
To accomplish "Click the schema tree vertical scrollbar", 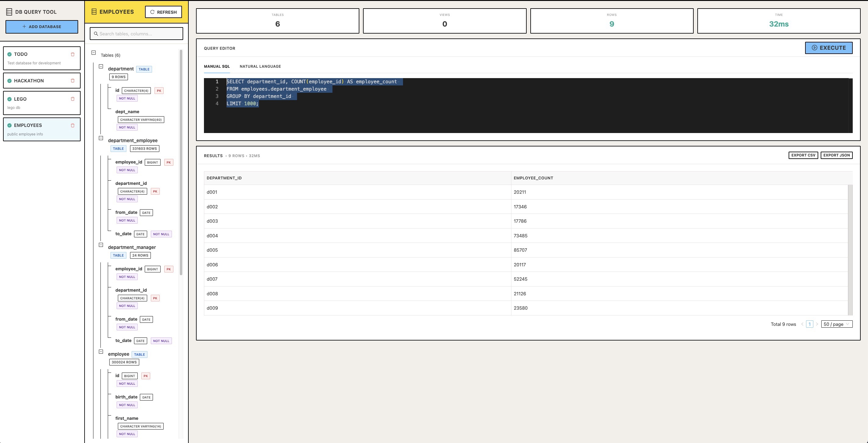I will click(181, 162).
